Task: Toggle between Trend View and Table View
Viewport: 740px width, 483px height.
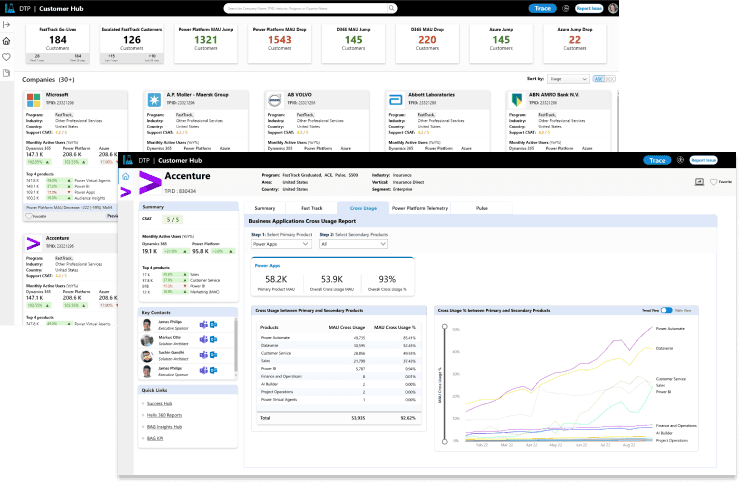Action: tap(665, 311)
